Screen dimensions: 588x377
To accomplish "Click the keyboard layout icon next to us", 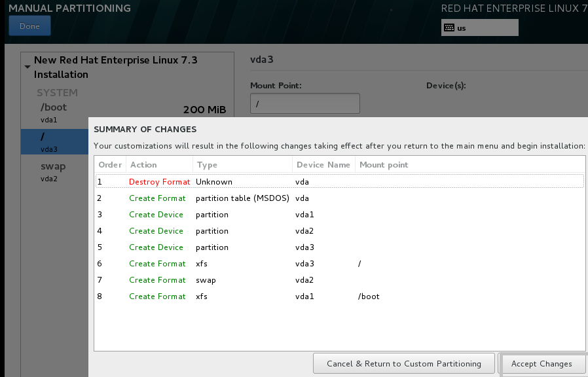I will pos(449,27).
